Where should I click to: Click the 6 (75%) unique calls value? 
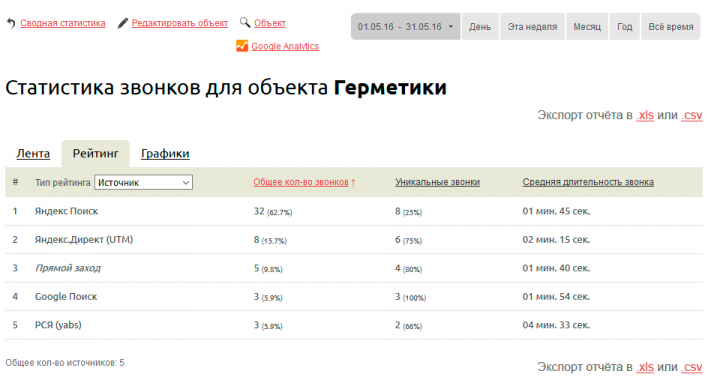tap(408, 240)
